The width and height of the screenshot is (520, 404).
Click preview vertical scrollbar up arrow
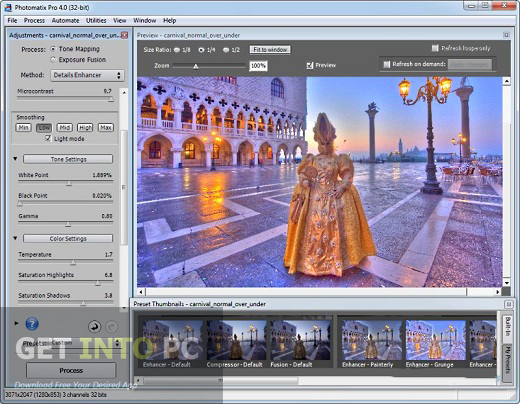coord(506,81)
